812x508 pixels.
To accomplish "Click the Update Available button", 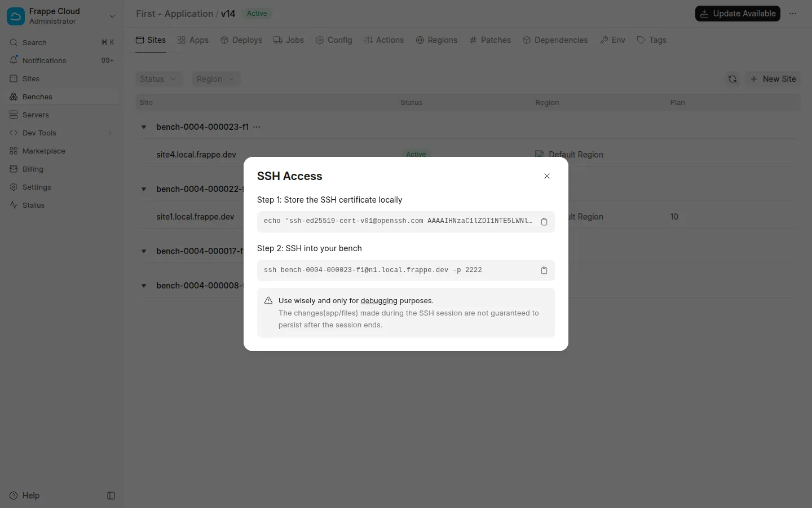I will tap(738, 14).
